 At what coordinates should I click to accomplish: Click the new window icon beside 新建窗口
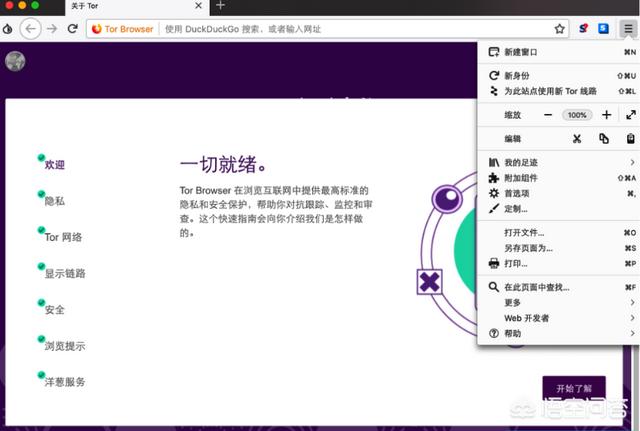(x=494, y=52)
